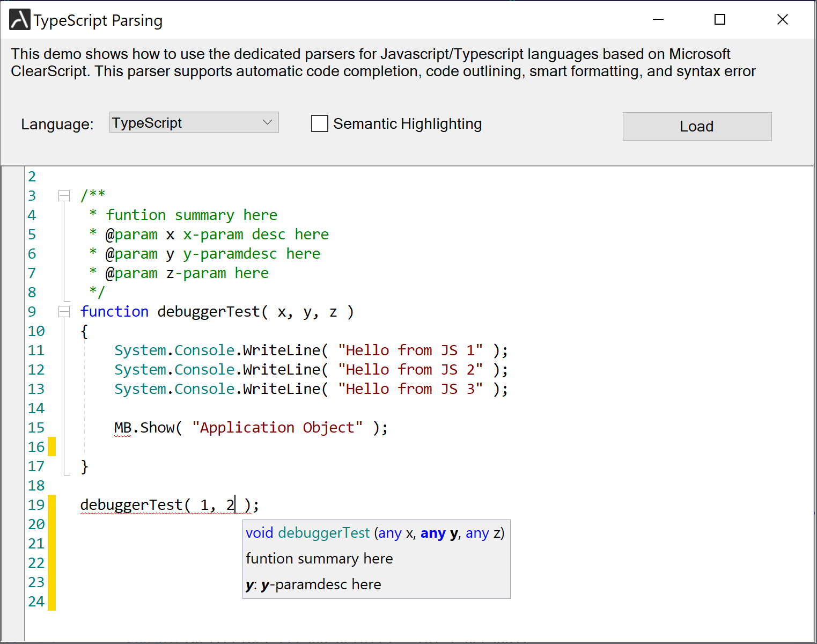
Task: Click the debuggerTest call on line 19
Action: 131,505
